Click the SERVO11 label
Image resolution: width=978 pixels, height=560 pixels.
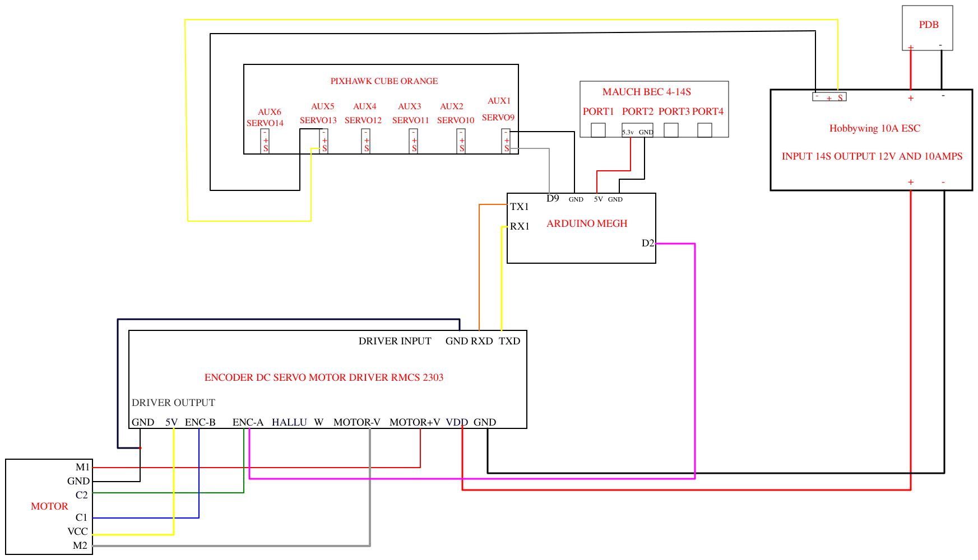point(411,120)
